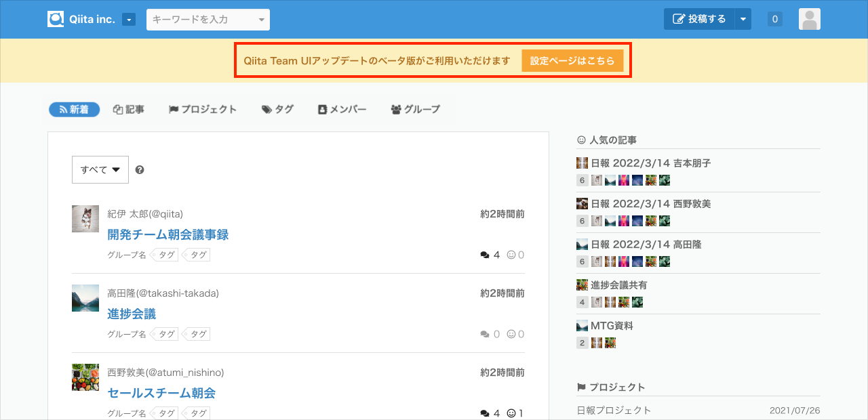The height and width of the screenshot is (420, 868).
Task: Click comment icon on 開発チーム朝会議事録 row
Action: 485,255
